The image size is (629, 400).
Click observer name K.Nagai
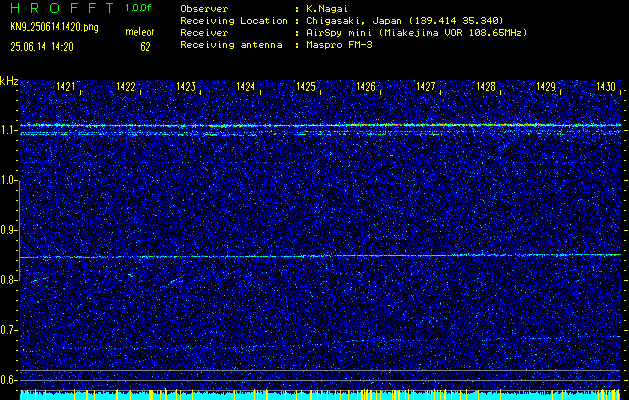(326, 8)
